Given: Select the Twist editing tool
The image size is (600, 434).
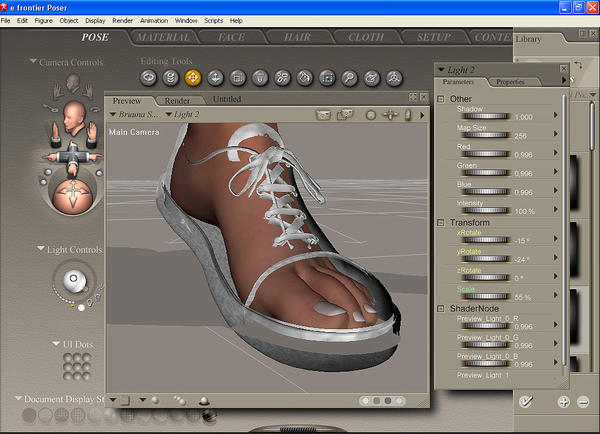Looking at the screenshot, I should pyautogui.click(x=171, y=77).
